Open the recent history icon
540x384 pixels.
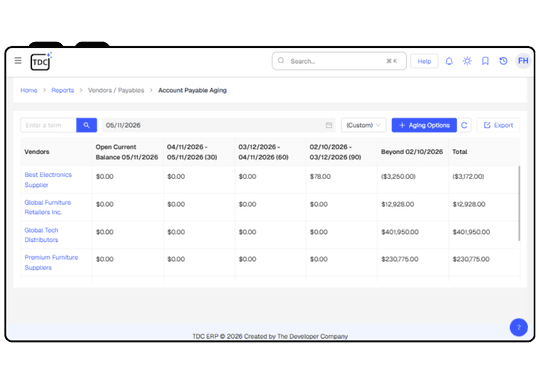click(503, 61)
